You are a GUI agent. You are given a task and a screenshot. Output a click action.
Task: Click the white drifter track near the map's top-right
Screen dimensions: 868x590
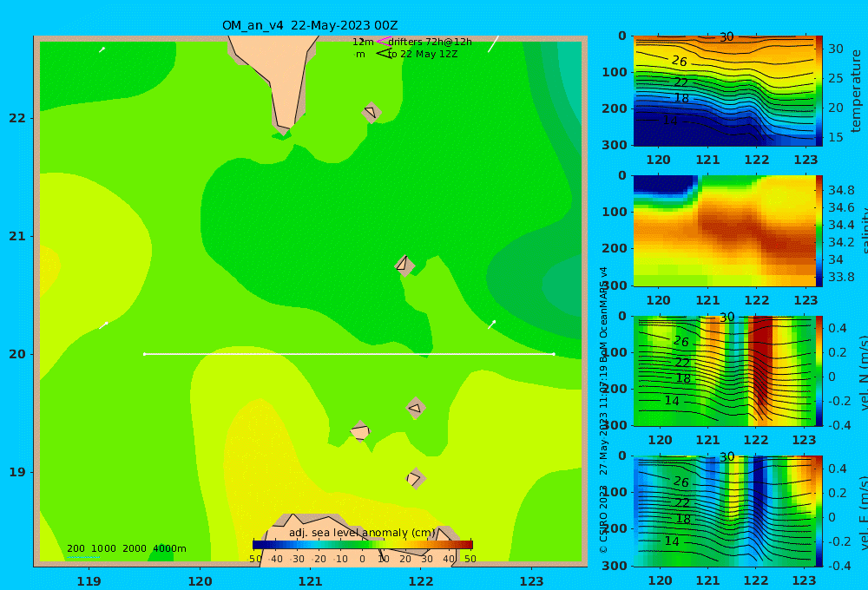click(493, 44)
